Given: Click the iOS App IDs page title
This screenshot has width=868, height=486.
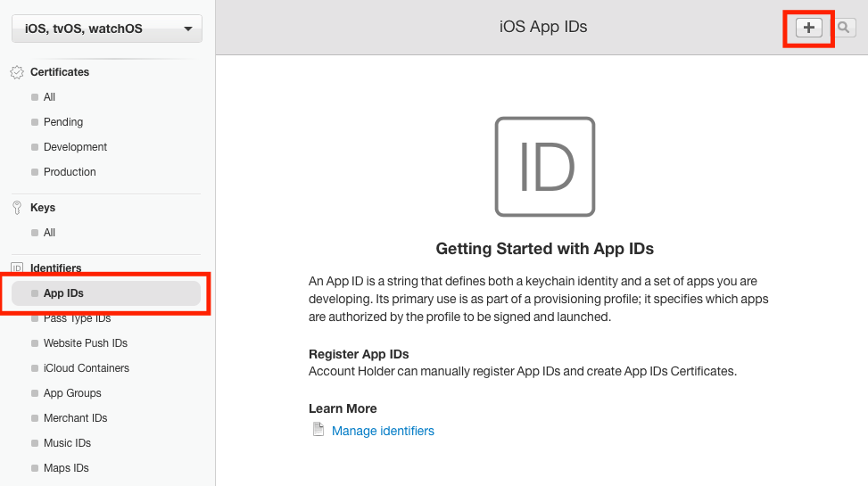Looking at the screenshot, I should (543, 27).
